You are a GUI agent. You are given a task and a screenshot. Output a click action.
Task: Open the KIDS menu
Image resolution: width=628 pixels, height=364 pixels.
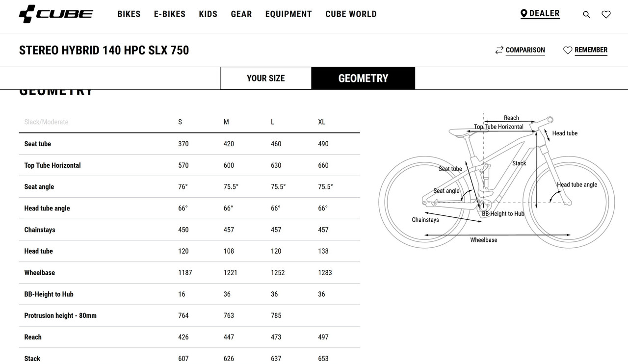pyautogui.click(x=208, y=14)
